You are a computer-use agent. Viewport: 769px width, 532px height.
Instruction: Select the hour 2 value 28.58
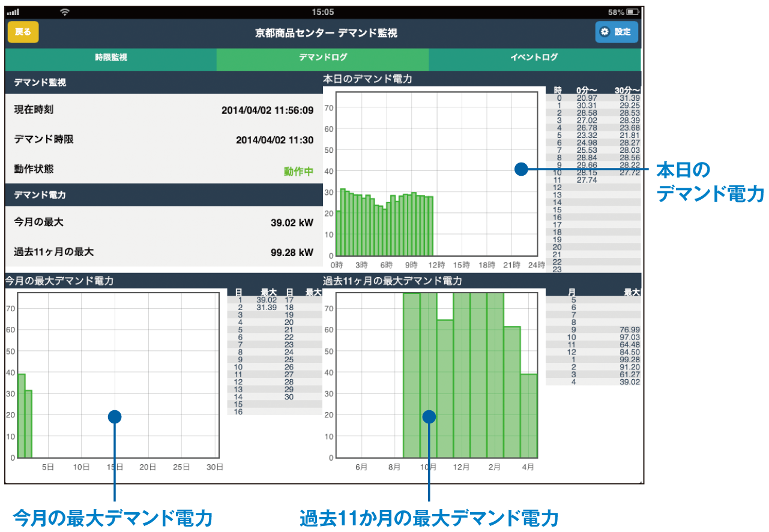pos(587,113)
